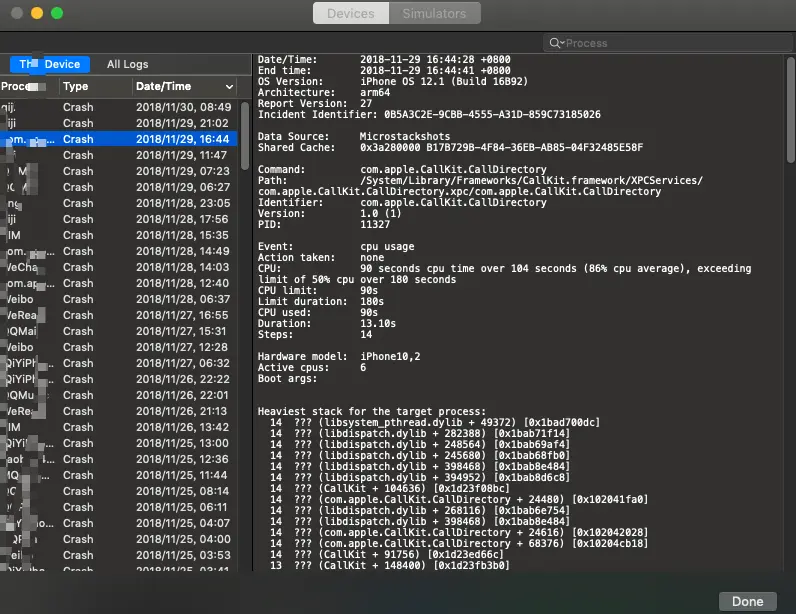
Task: Select the crash log dated 2018/11/28, 23:05
Action: pyautogui.click(x=119, y=203)
